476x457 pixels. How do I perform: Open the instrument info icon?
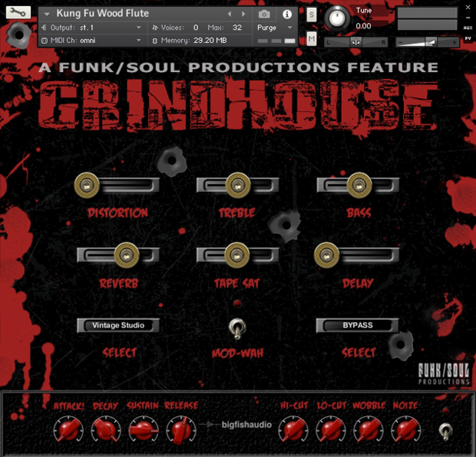[x=287, y=14]
